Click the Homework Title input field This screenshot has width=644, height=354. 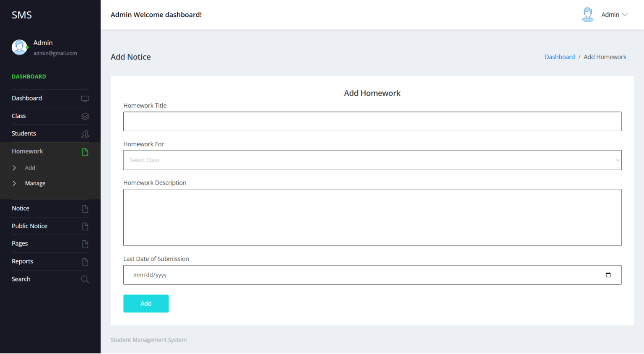click(x=372, y=122)
